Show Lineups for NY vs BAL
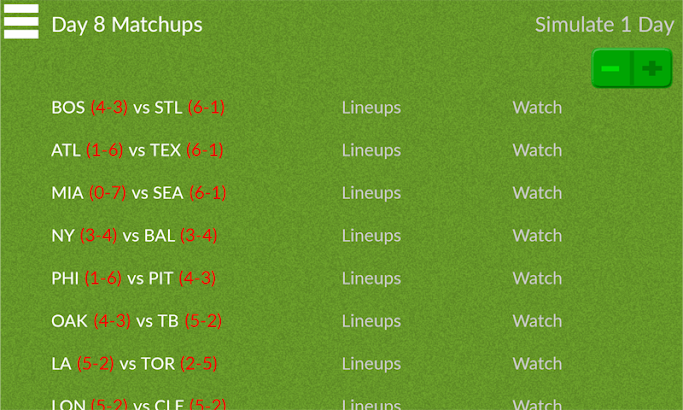683x410 pixels. pos(371,236)
